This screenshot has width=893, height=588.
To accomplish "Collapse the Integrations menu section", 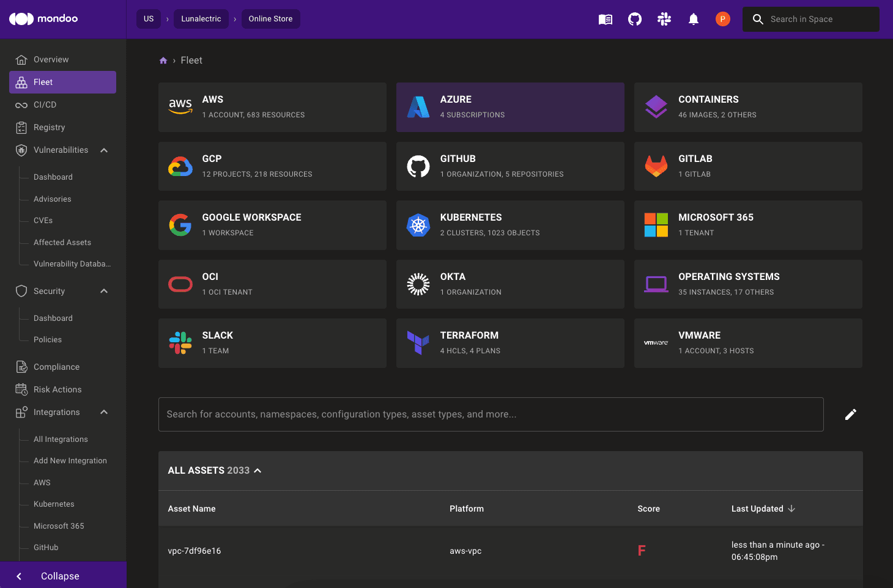I will click(x=104, y=413).
